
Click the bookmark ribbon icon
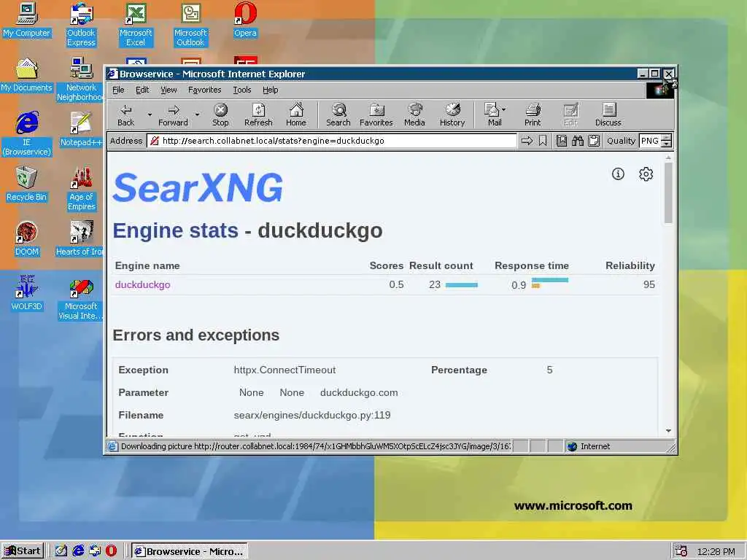coord(543,141)
